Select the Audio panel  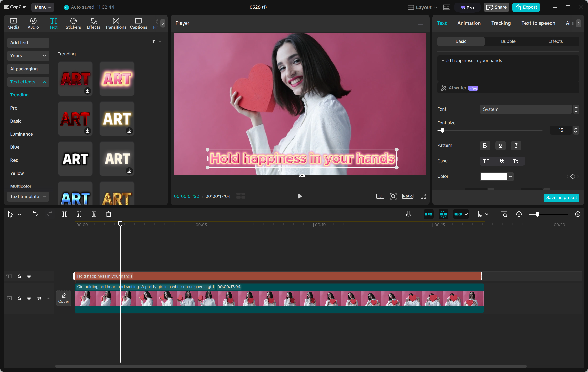point(33,23)
